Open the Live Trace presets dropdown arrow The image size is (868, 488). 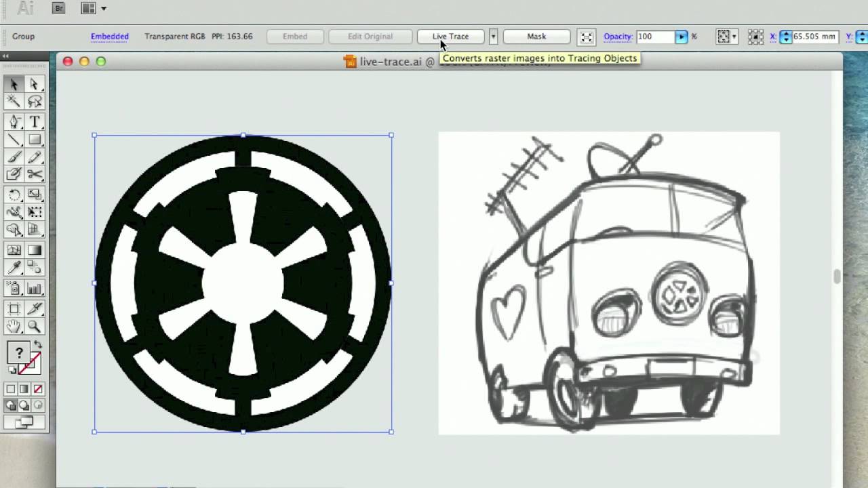(493, 36)
